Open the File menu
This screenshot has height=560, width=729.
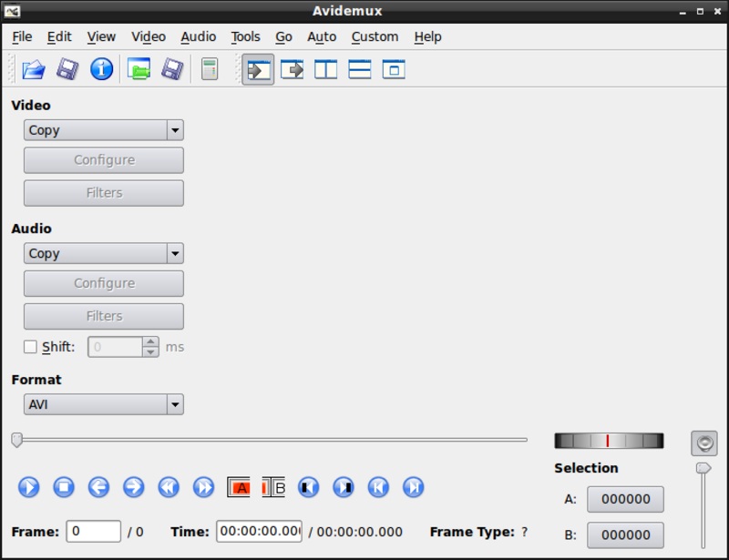(22, 36)
